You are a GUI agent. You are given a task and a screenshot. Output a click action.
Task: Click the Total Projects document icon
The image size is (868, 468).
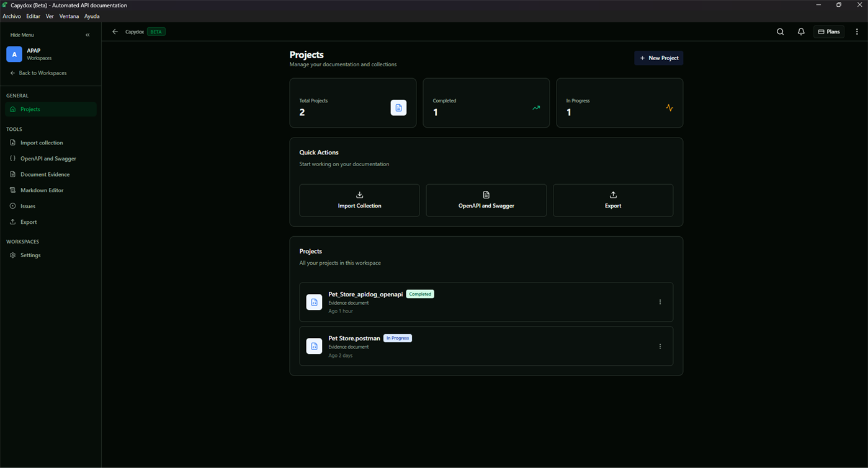(398, 108)
